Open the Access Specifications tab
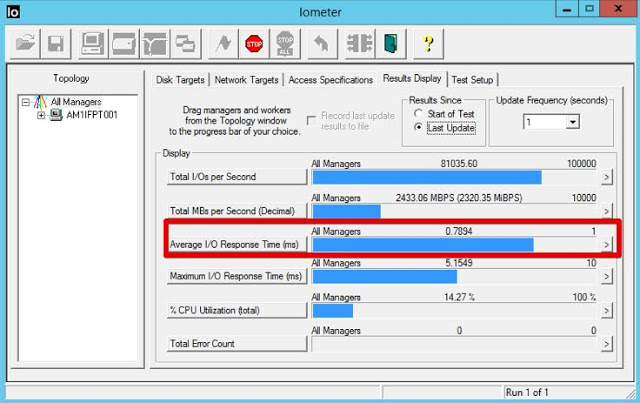Screen dimensions: 640x403 pyautogui.click(x=331, y=80)
